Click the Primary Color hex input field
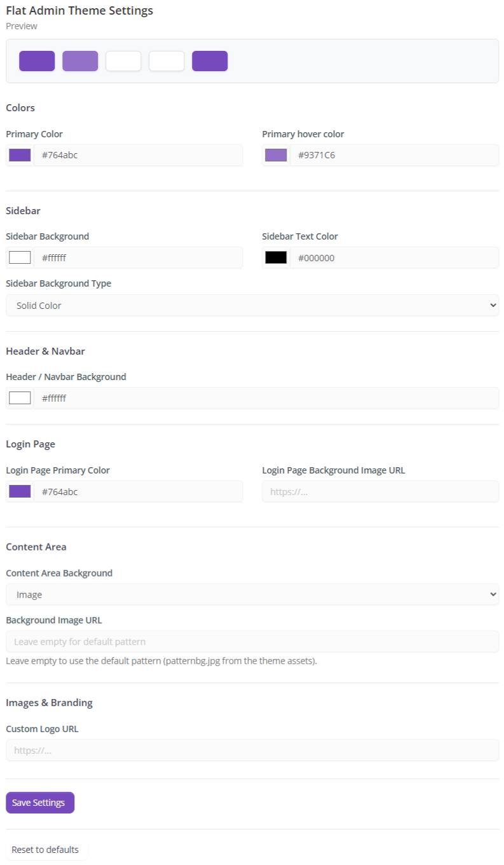This screenshot has height=865, width=504. coord(139,155)
